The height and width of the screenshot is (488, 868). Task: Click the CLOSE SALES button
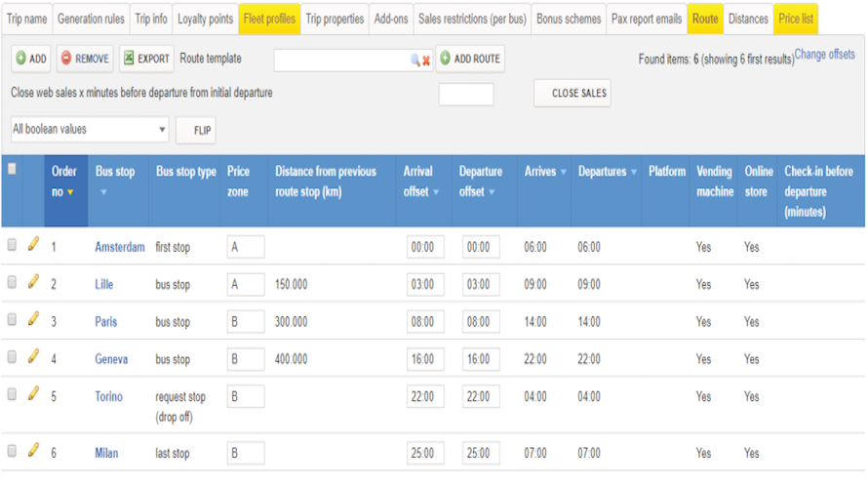tap(572, 93)
